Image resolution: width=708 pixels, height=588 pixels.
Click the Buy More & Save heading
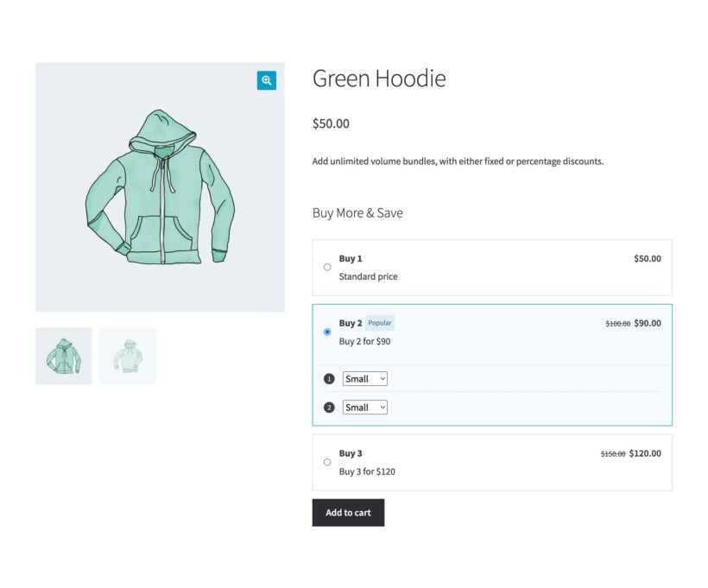357,212
